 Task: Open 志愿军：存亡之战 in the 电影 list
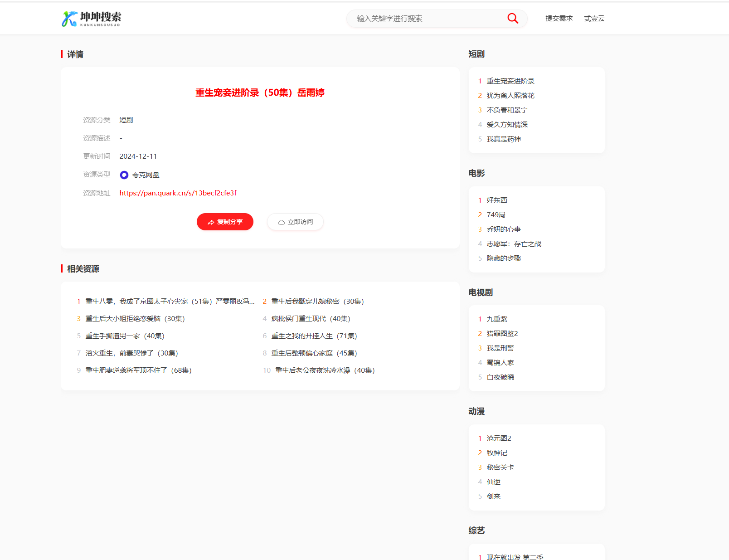point(514,244)
